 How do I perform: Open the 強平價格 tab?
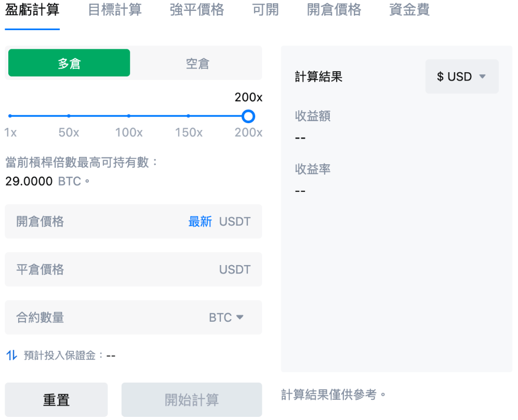(x=196, y=10)
